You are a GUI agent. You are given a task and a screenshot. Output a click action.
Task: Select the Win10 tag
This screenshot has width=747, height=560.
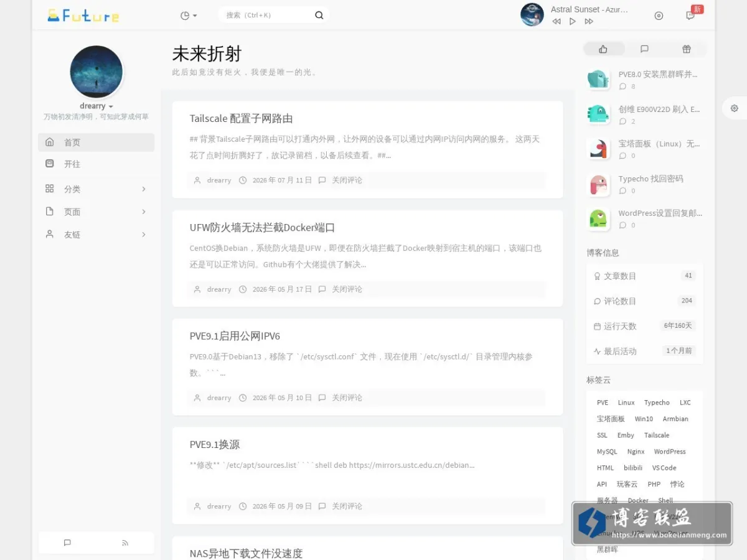[644, 419]
